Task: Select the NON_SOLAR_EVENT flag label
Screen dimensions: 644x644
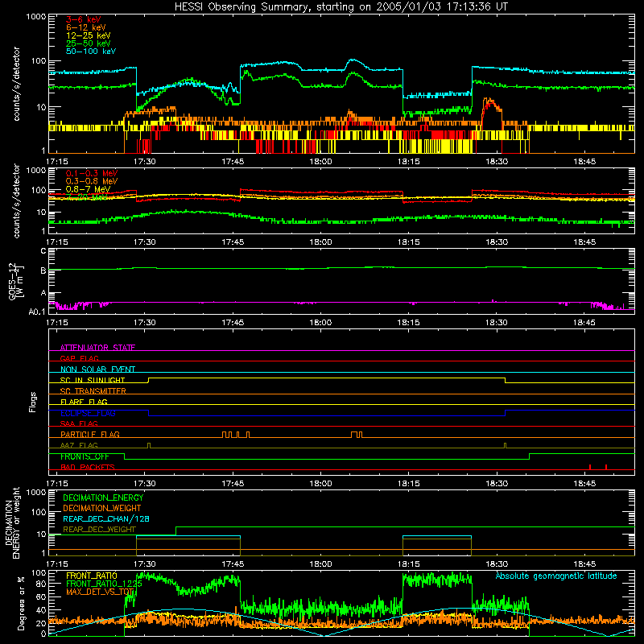Action: pos(97,369)
